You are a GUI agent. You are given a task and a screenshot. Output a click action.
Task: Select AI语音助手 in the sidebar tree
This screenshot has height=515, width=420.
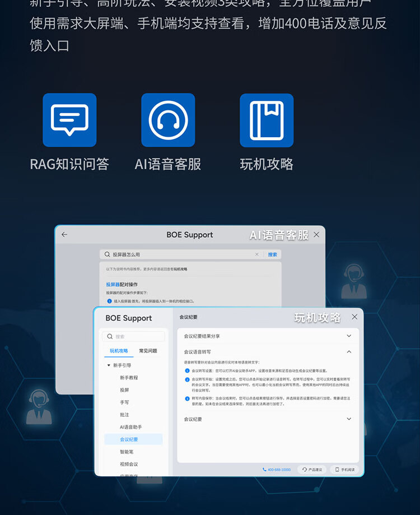click(x=130, y=427)
